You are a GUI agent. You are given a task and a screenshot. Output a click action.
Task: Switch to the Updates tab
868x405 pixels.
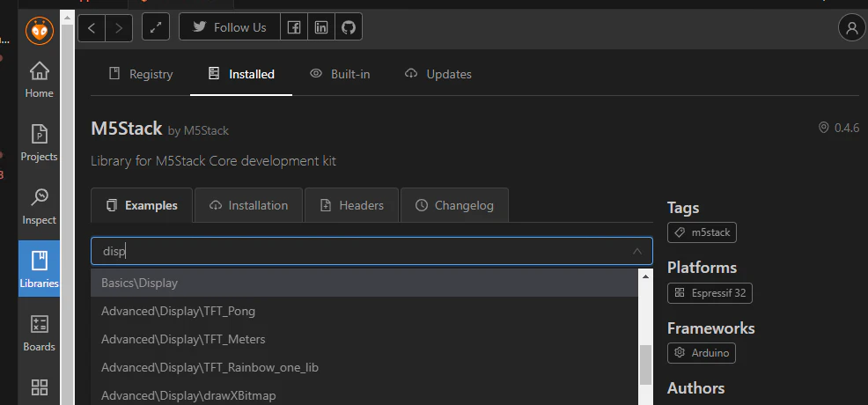click(438, 74)
